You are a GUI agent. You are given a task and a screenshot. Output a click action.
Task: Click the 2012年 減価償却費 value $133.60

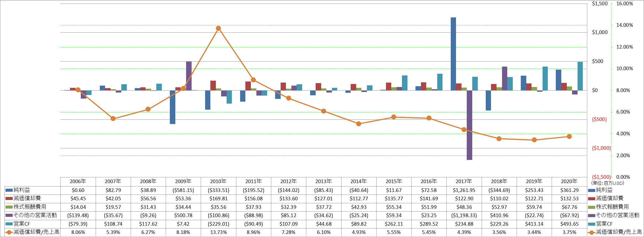point(289,199)
